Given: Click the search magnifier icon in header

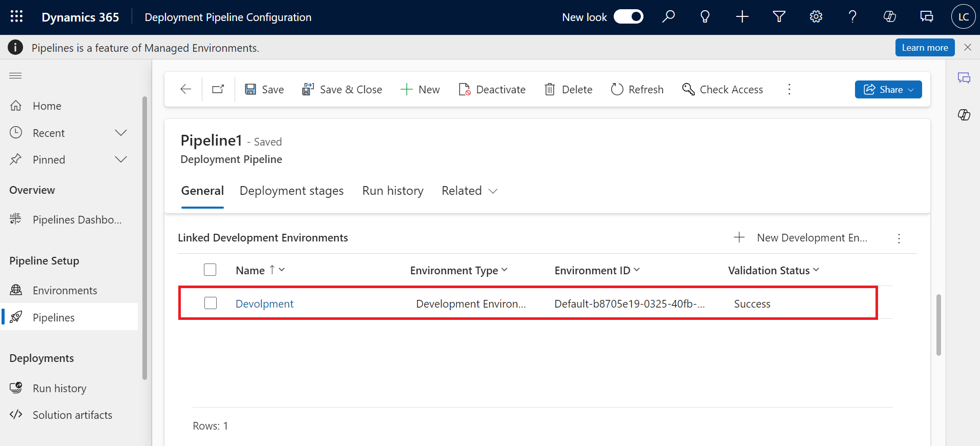Looking at the screenshot, I should tap(668, 17).
